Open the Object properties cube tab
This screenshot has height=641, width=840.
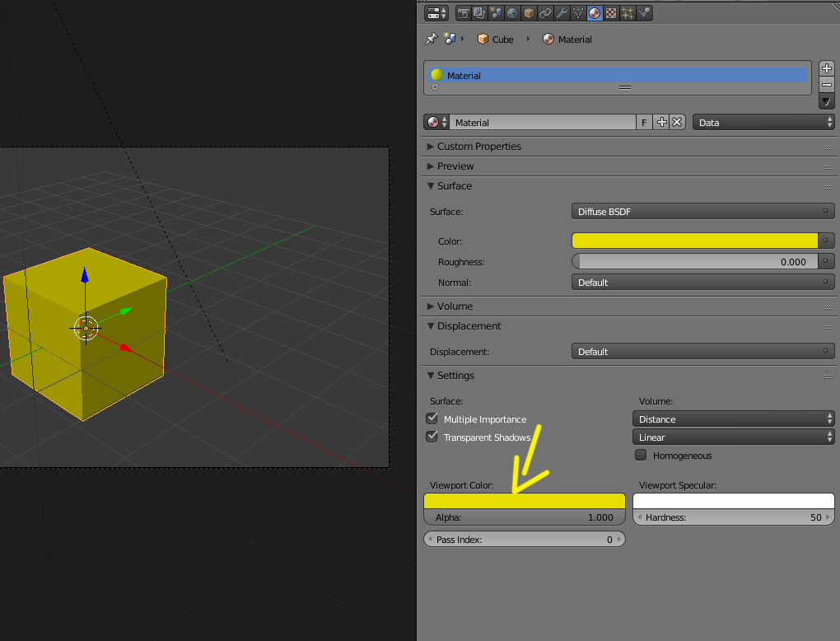(529, 13)
